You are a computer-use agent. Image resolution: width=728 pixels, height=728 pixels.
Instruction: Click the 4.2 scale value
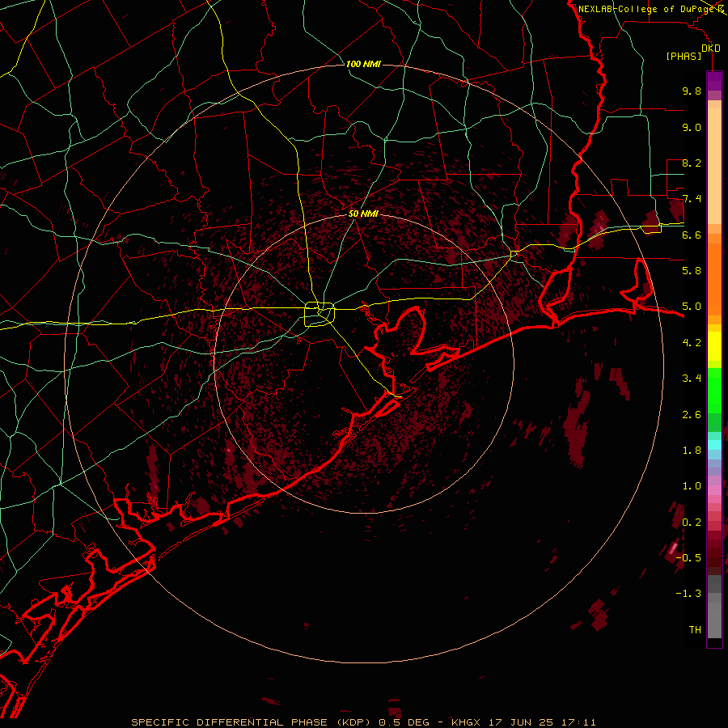(x=692, y=343)
